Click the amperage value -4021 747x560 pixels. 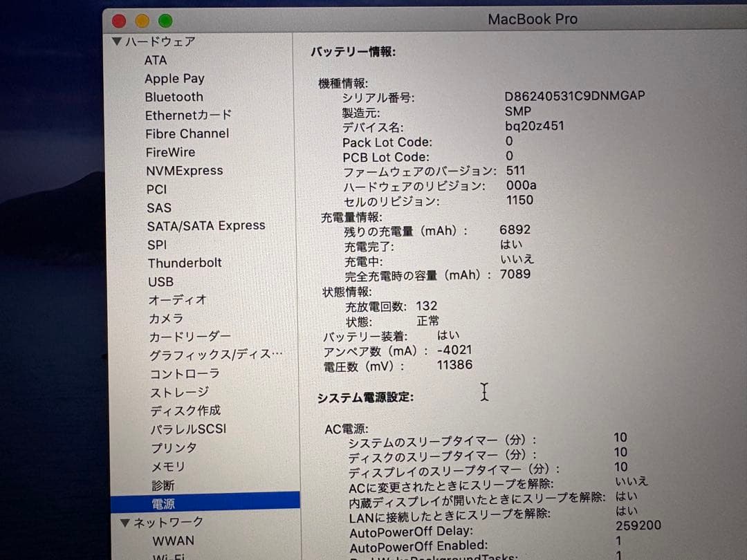pyautogui.click(x=454, y=350)
